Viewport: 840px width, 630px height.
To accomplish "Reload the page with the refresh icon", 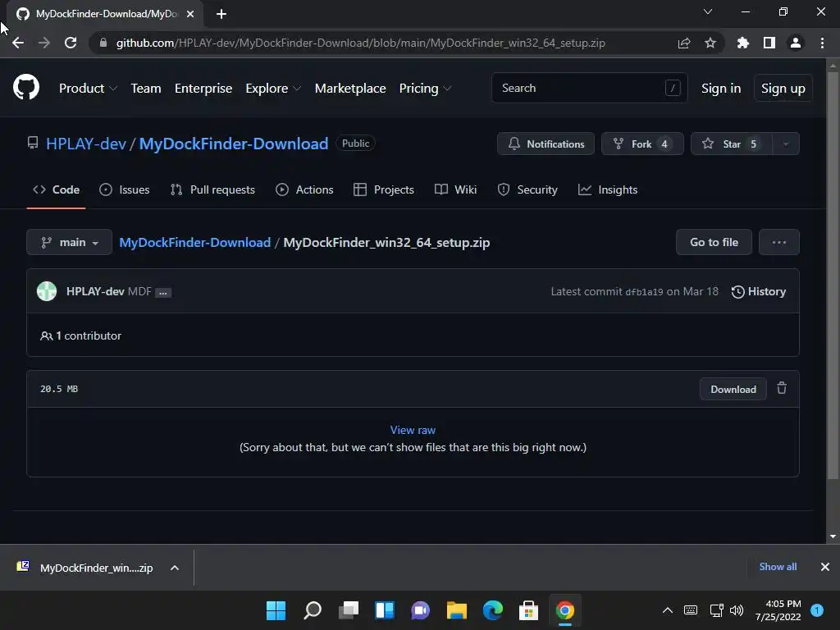I will tap(71, 43).
